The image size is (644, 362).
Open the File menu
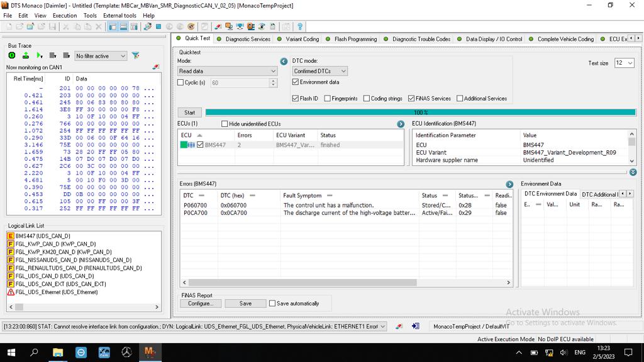(x=8, y=16)
